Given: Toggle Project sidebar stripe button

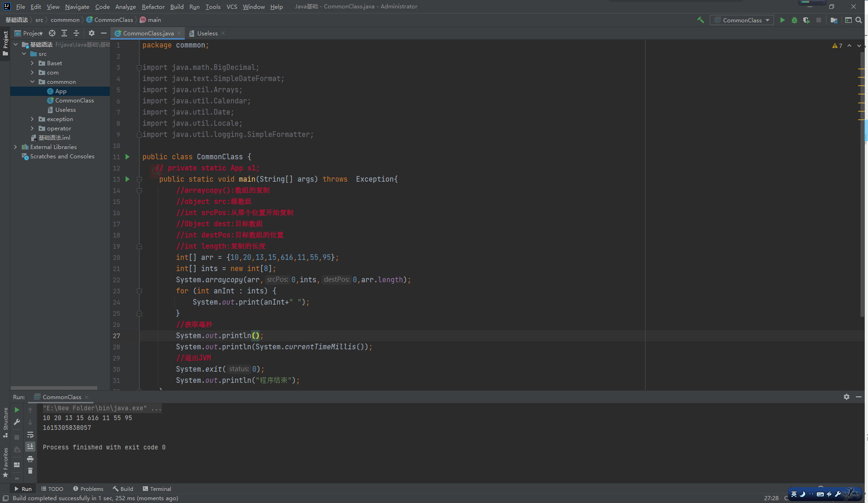Looking at the screenshot, I should (5, 43).
